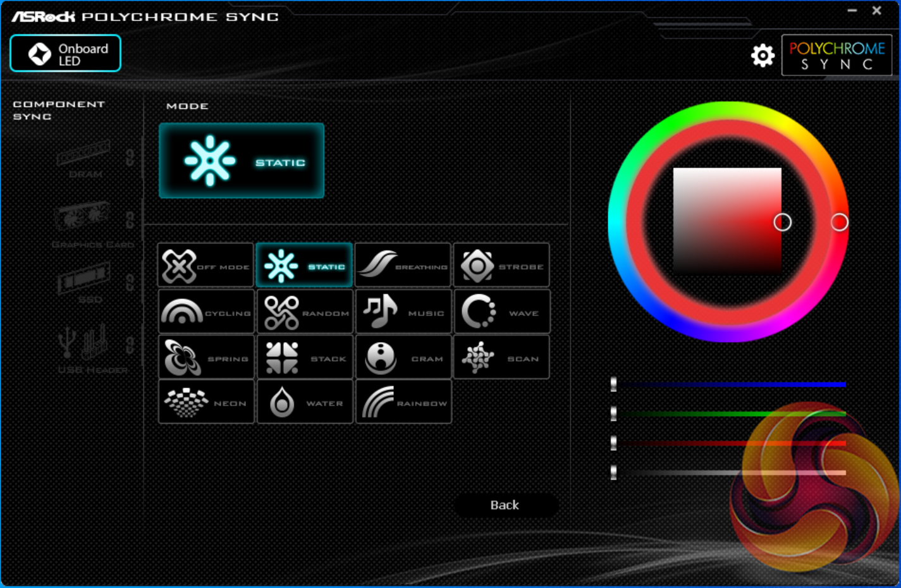
Task: Apply the Wave lighting effect
Action: tap(501, 311)
